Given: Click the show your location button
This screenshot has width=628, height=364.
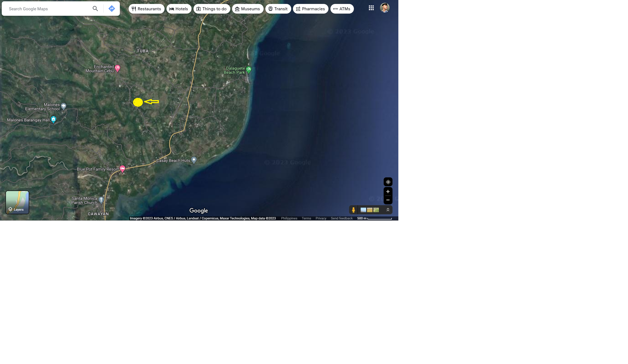Looking at the screenshot, I should pos(388,182).
